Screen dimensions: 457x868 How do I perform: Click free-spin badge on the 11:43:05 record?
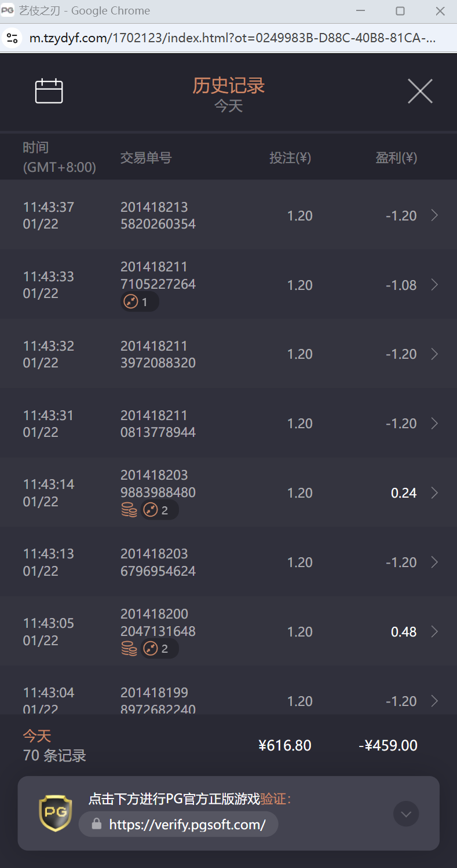tap(159, 649)
